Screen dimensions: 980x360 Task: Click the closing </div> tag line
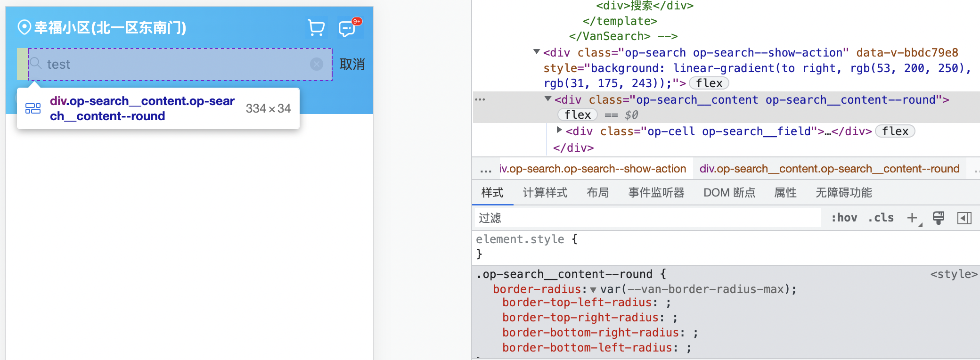573,148
